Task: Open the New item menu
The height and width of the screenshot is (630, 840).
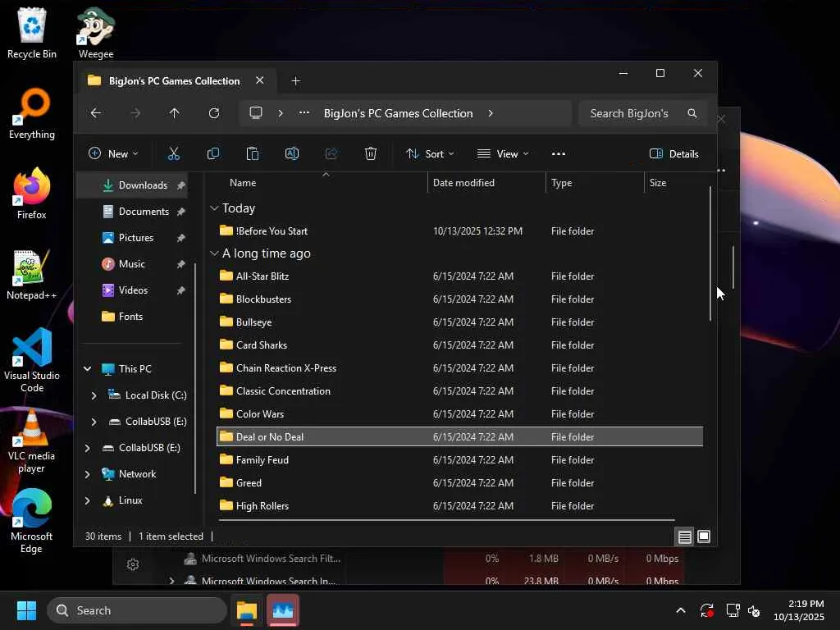Action: point(113,153)
